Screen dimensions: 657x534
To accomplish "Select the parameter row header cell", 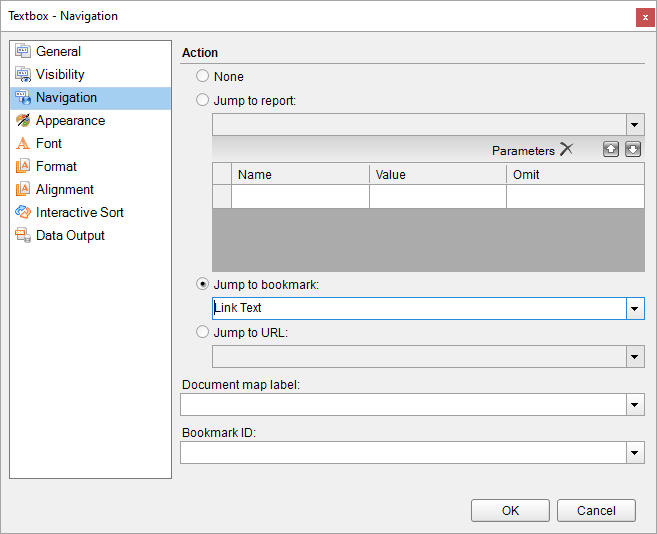I will tap(222, 197).
